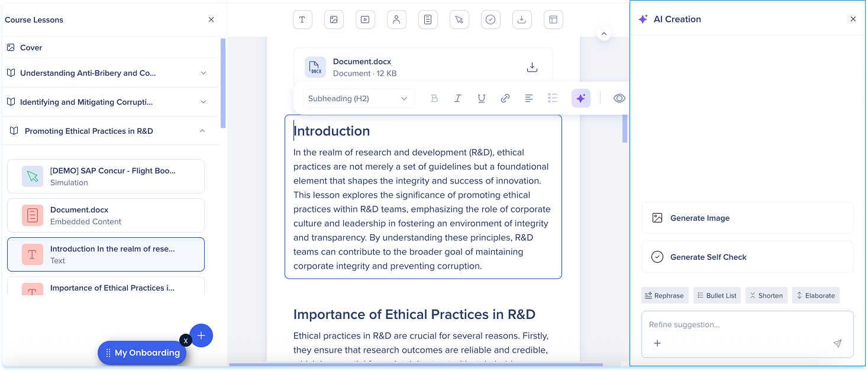Select the Cover item in Course Lessons
Screen dimensions: 868x371
[x=31, y=47]
